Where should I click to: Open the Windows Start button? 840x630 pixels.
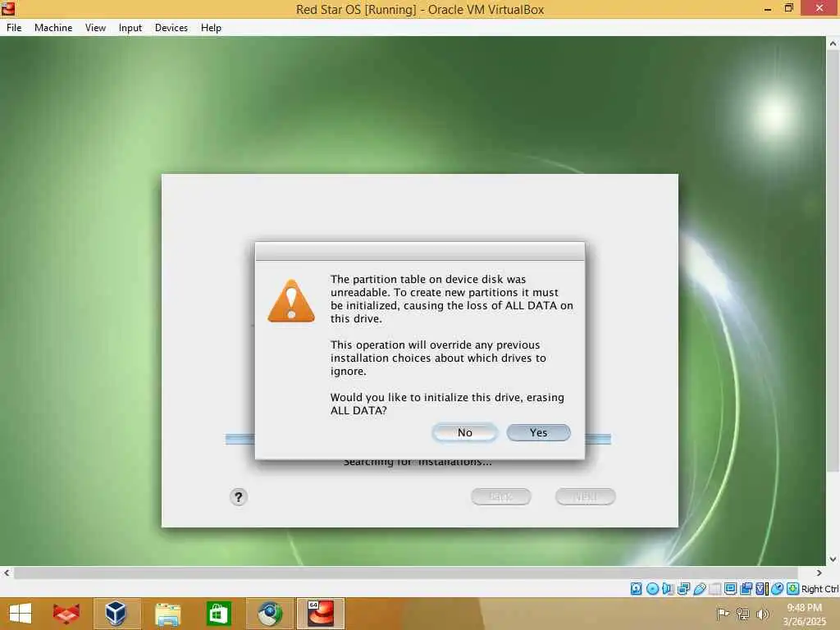click(21, 614)
